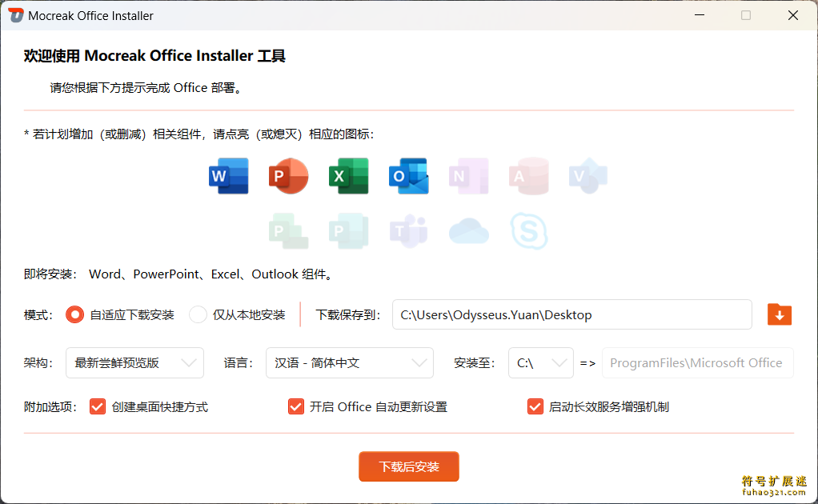Viewport: 818px width, 504px height.
Task: Disable 启动长效服务增强机制 checkbox
Action: coord(535,406)
